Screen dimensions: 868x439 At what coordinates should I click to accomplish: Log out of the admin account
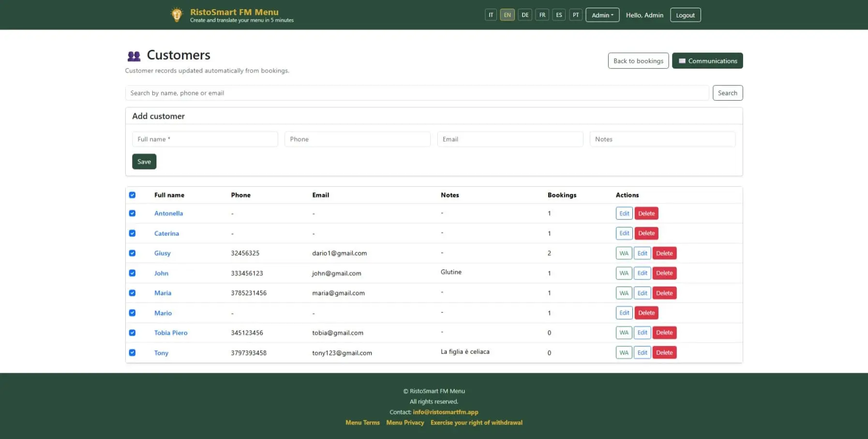pos(685,15)
